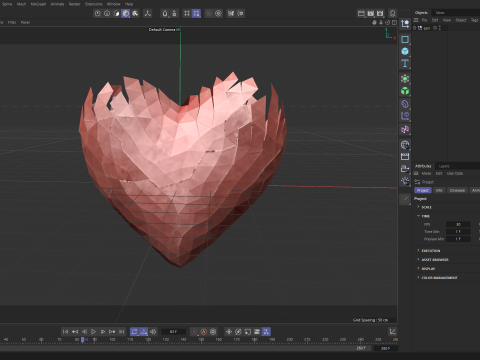
Task: Click the user account icon
Action: (x=393, y=13)
